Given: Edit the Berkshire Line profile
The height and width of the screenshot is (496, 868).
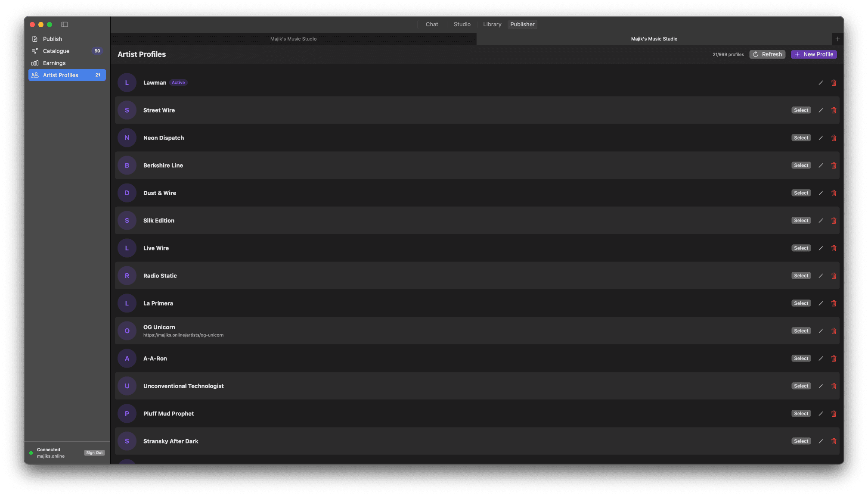Looking at the screenshot, I should click(821, 165).
